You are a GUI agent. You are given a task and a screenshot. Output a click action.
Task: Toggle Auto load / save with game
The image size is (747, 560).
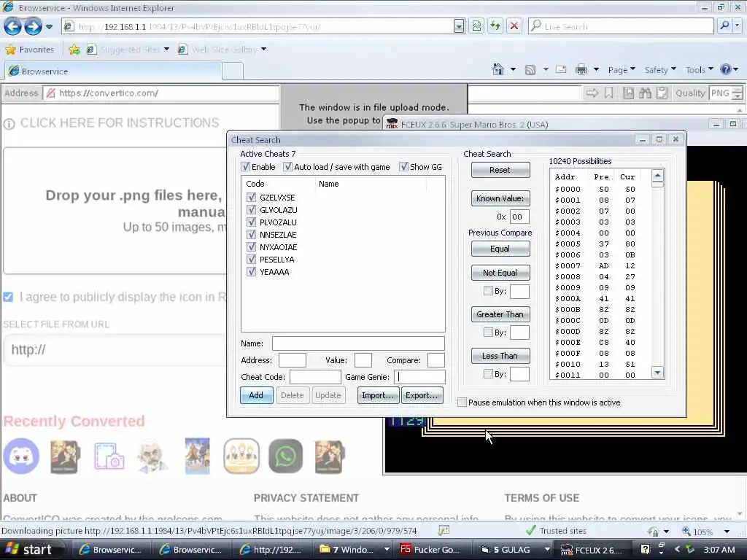point(287,167)
